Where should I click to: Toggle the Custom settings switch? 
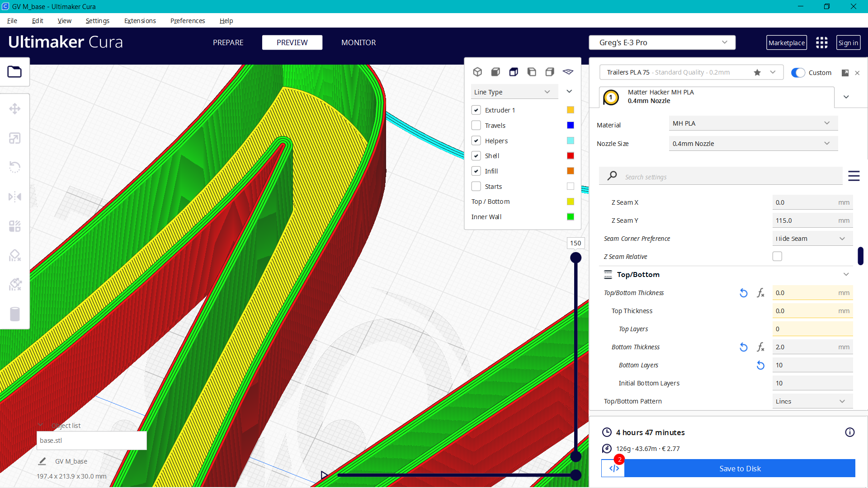click(798, 73)
